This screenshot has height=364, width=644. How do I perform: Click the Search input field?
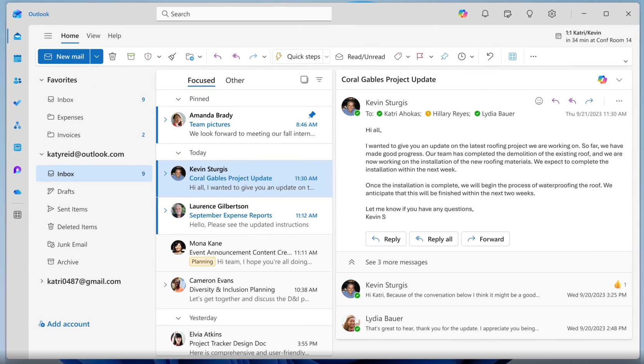[x=244, y=14]
